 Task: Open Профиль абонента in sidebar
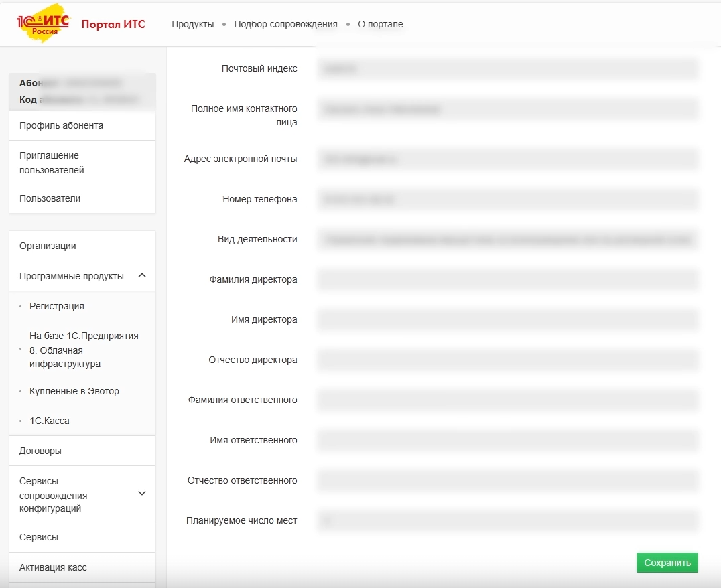coord(61,125)
